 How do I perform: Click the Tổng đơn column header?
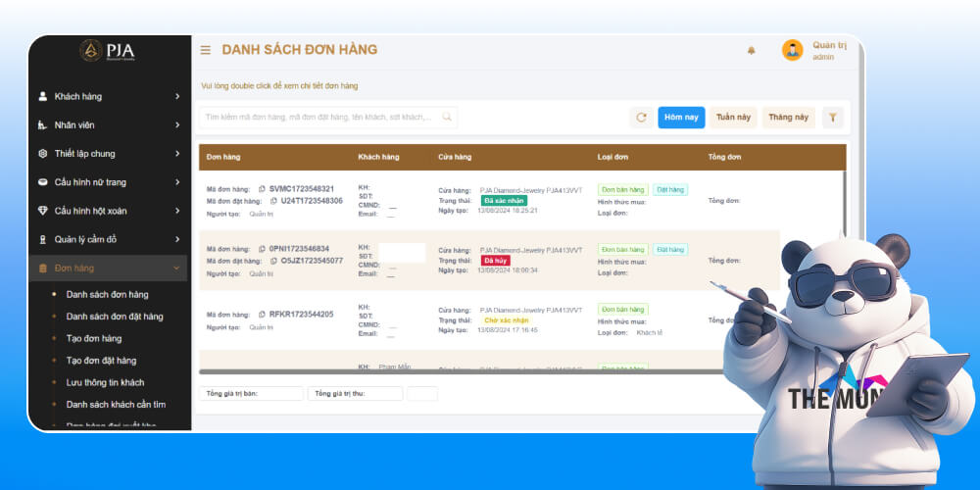[x=724, y=157]
